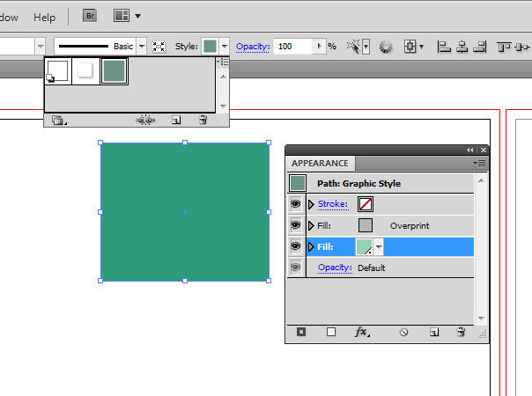The width and height of the screenshot is (532, 396).
Task: Select the white drop shadow graphic style
Action: (85, 71)
